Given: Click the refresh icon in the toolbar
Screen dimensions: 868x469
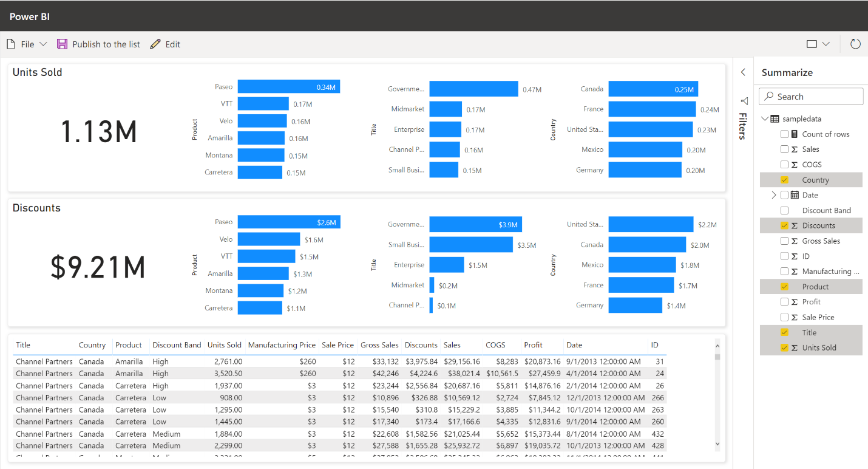Looking at the screenshot, I should pos(855,44).
